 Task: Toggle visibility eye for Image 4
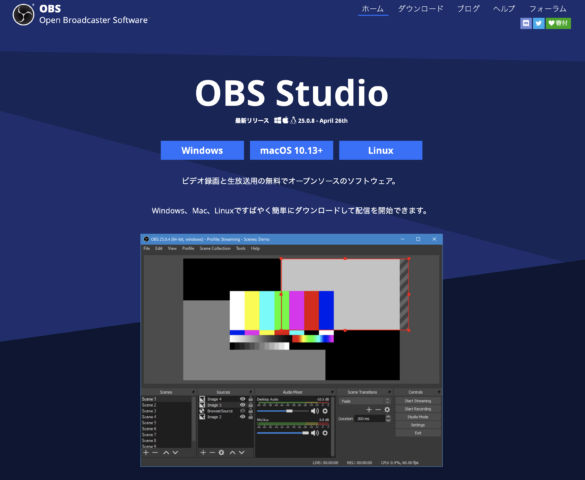pos(243,399)
